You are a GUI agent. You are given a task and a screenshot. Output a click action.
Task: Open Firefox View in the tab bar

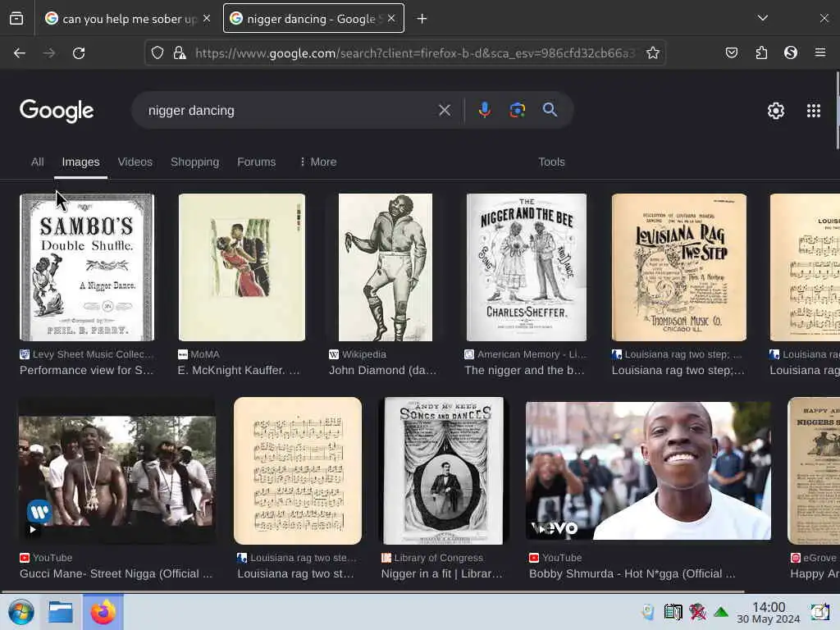click(16, 19)
